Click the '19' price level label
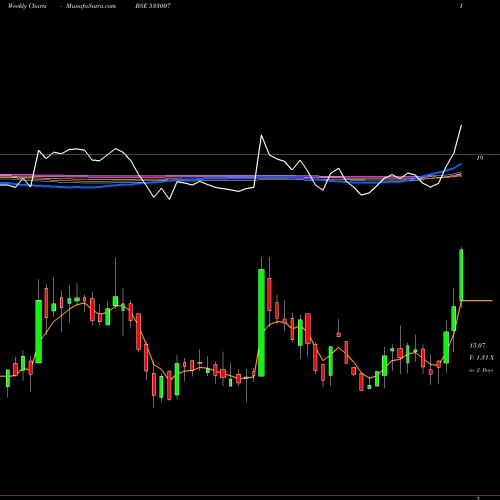Screen dimensions: 500x500 pyautogui.click(x=479, y=158)
